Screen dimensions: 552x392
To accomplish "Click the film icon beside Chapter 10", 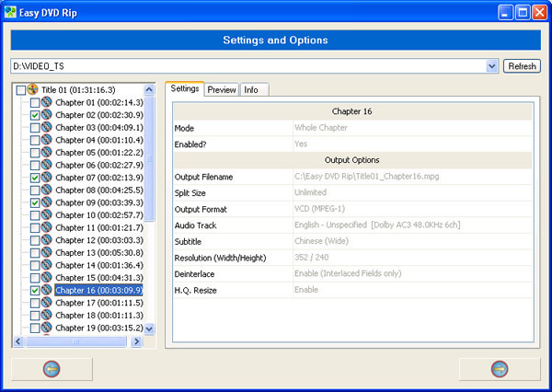I will (47, 214).
